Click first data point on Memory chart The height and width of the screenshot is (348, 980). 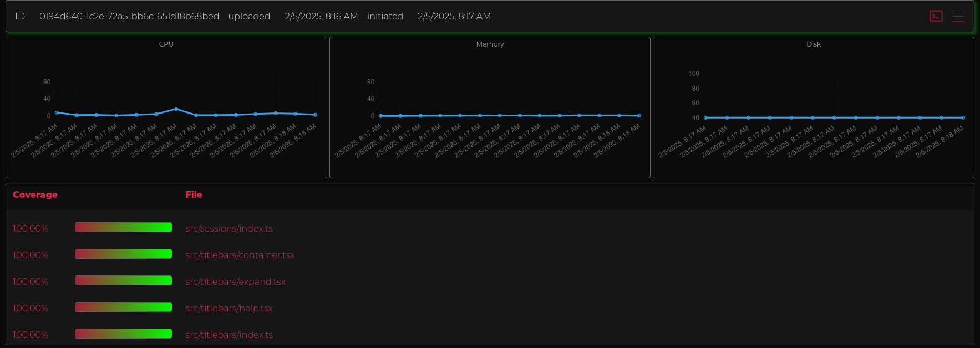point(380,116)
